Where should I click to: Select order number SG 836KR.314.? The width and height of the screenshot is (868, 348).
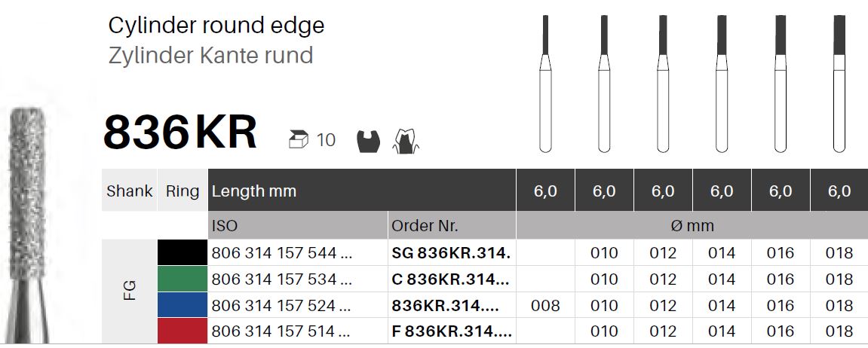tap(451, 253)
